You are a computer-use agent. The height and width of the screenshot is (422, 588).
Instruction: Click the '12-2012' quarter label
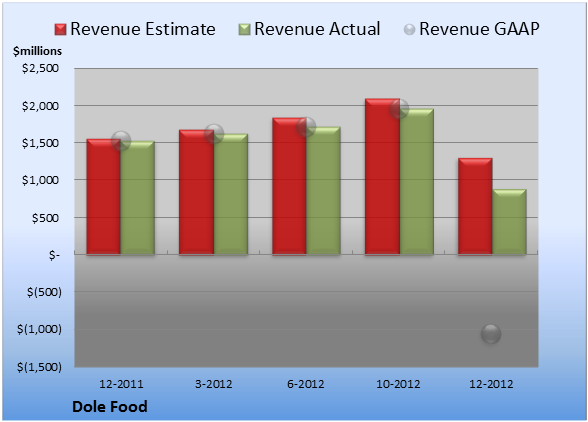pos(491,384)
